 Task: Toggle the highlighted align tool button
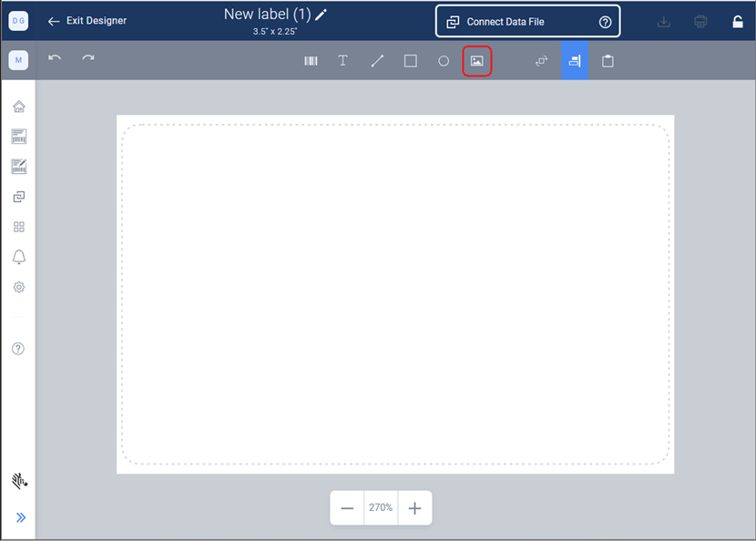(574, 61)
